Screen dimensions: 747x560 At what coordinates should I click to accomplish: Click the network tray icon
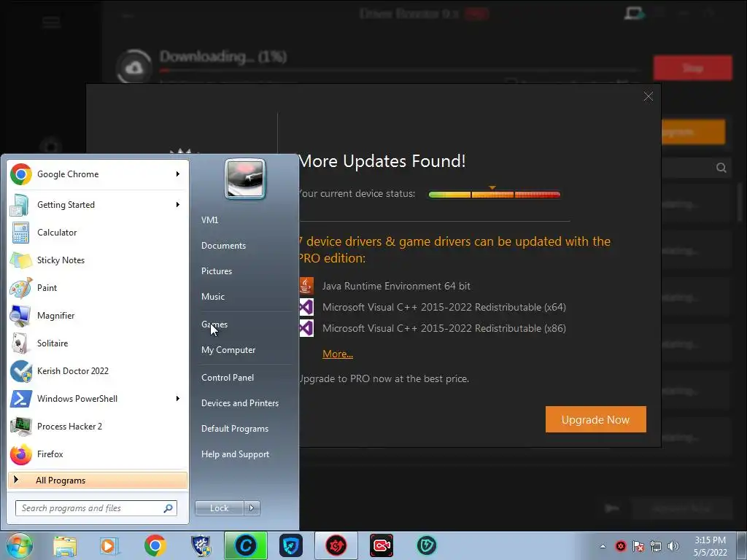656,546
